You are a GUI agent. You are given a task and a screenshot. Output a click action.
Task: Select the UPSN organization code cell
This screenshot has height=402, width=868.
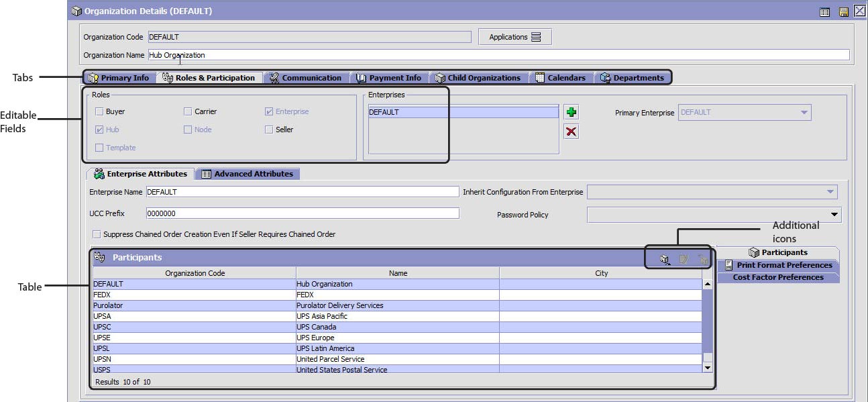(x=195, y=359)
